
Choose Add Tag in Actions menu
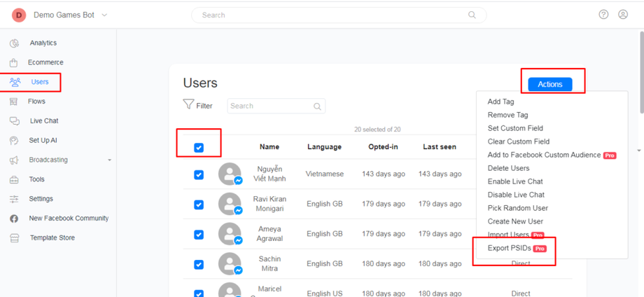[x=500, y=102]
